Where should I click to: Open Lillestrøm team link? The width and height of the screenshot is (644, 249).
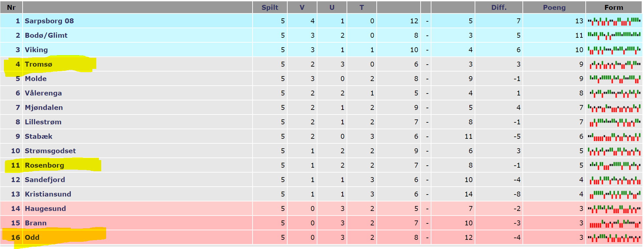click(43, 122)
